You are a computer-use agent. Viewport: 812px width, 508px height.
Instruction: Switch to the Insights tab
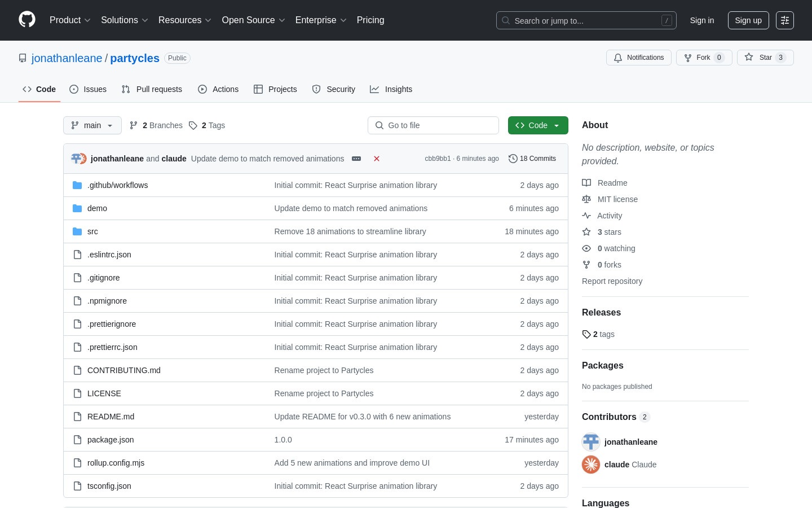(391, 89)
